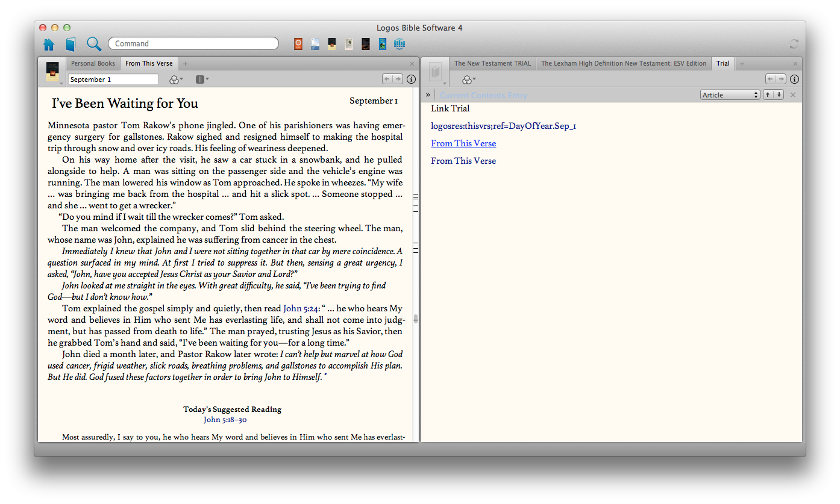
Task: Open the orange ESV book shortcut
Action: pos(298,44)
